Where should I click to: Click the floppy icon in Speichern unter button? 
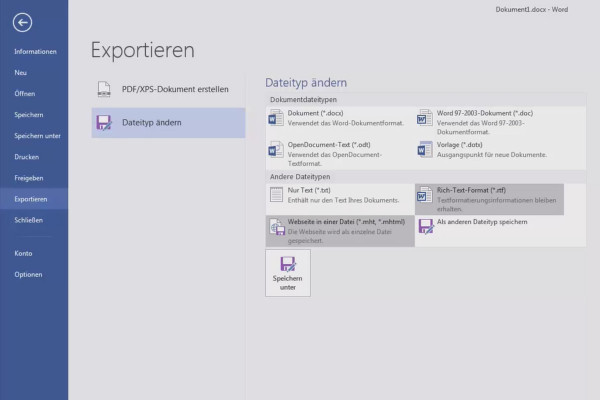coord(288,264)
